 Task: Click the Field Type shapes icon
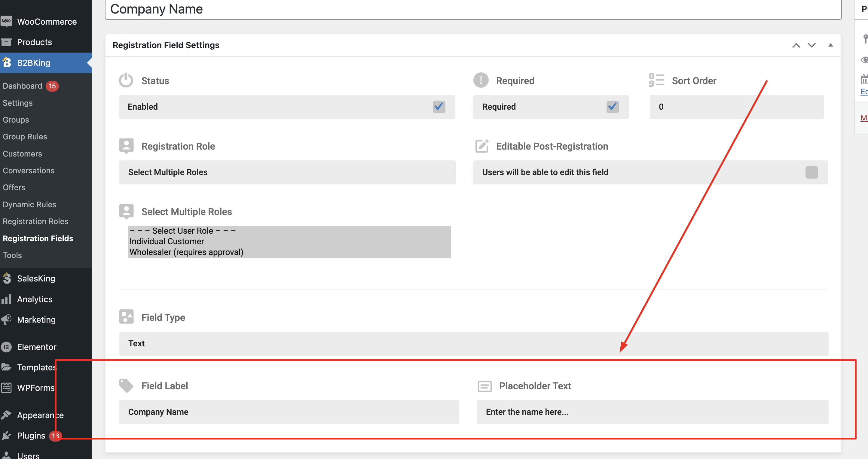pyautogui.click(x=126, y=317)
